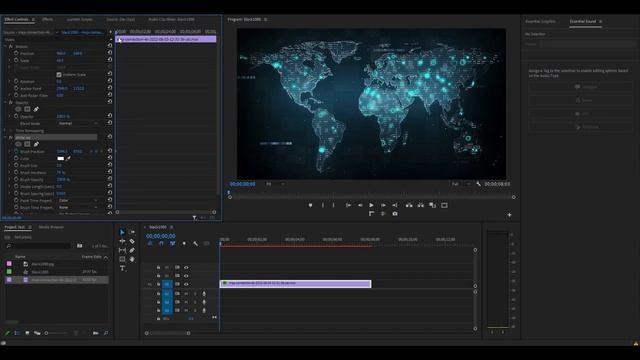Expand or collapse the Opacity effect
Viewport: 640px width, 360px height.
coord(5,102)
